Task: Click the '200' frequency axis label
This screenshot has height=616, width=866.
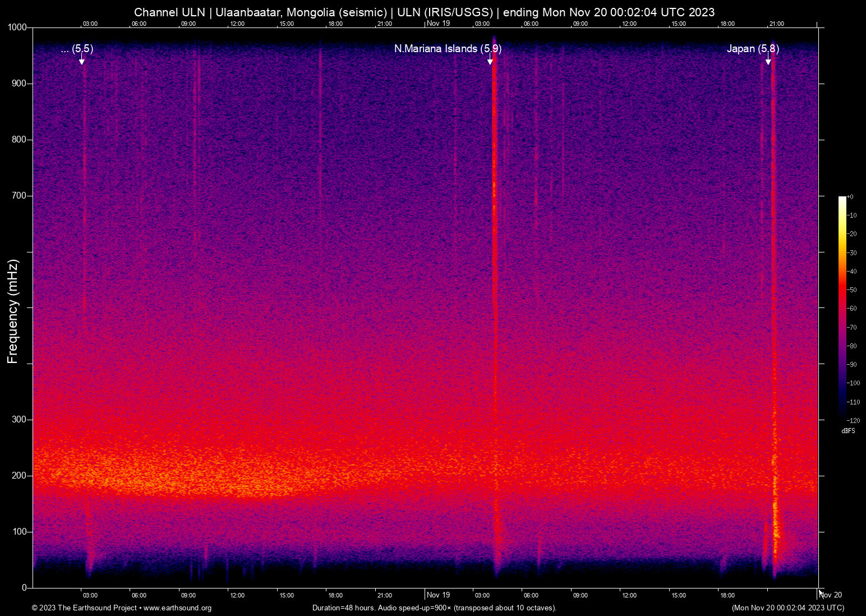Action: (x=20, y=476)
